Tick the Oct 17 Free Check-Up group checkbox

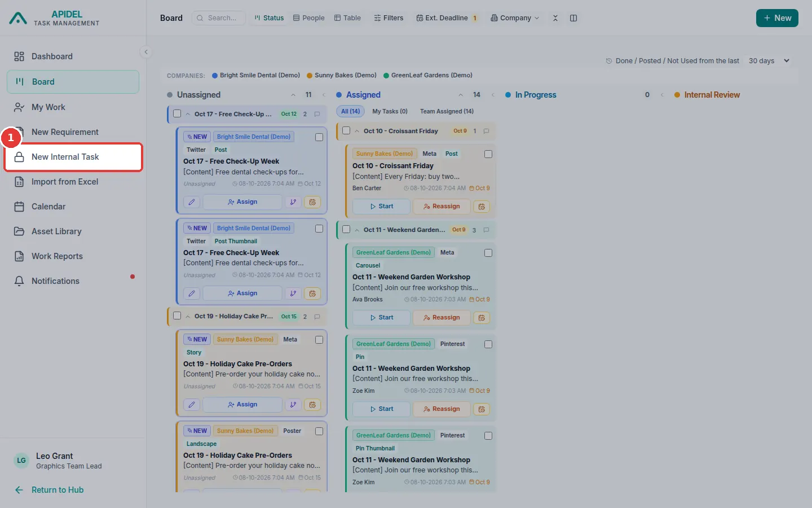(177, 113)
